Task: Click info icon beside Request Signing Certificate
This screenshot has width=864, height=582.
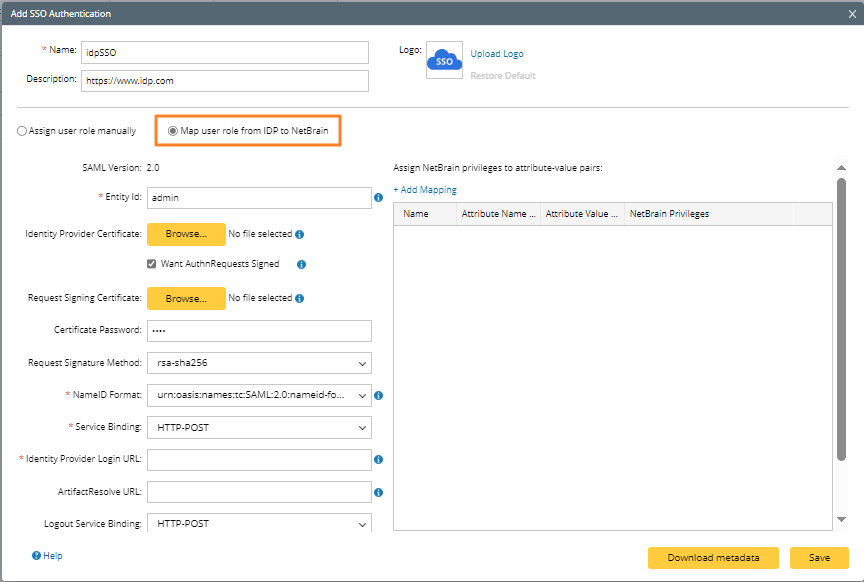Action: coord(300,298)
